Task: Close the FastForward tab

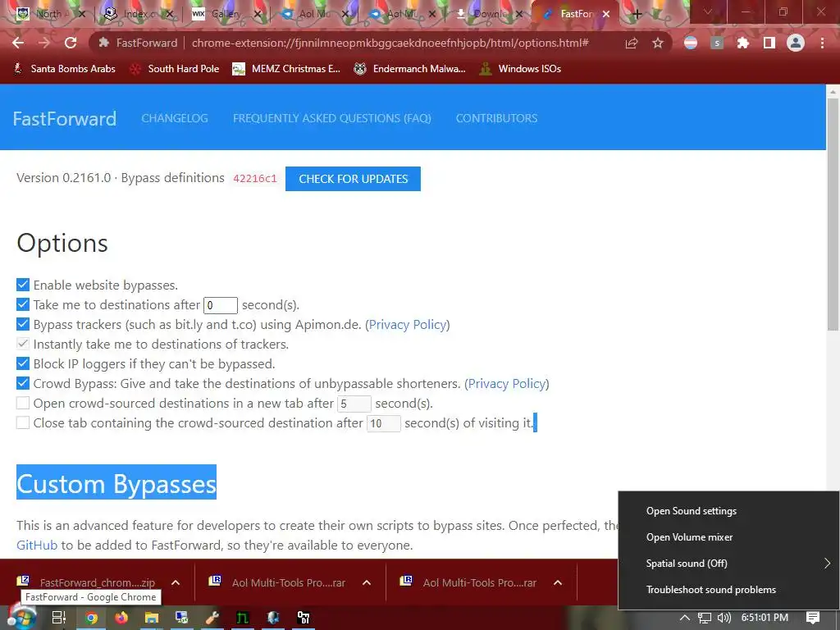Action: (606, 14)
